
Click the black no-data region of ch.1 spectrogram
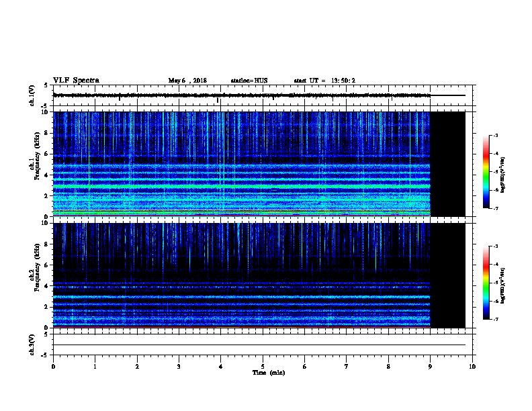448,164
